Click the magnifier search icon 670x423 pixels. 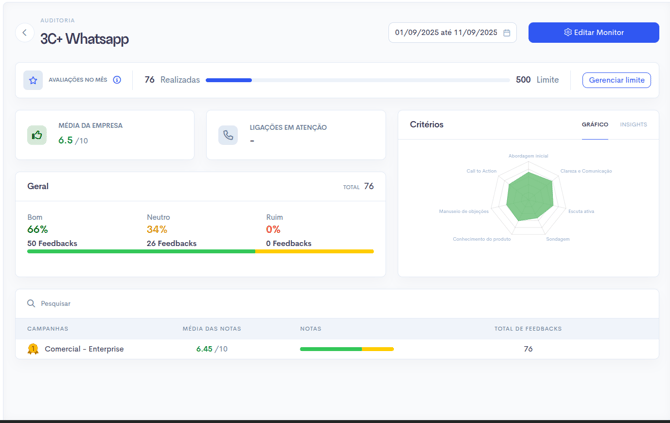click(x=31, y=303)
